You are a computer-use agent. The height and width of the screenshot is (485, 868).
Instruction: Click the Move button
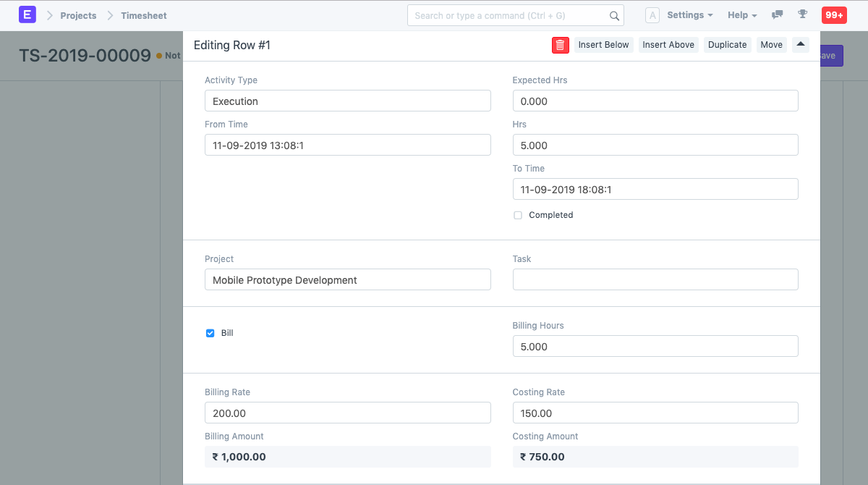771,44
